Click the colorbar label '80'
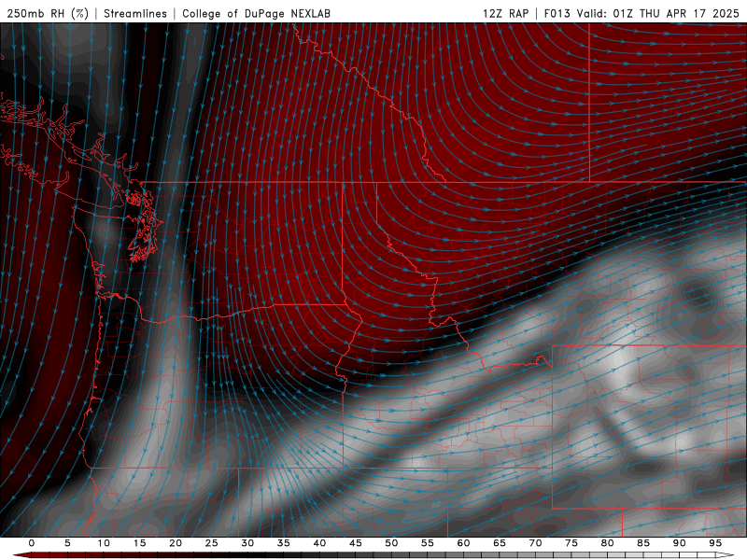The height and width of the screenshot is (560, 747). [607, 543]
